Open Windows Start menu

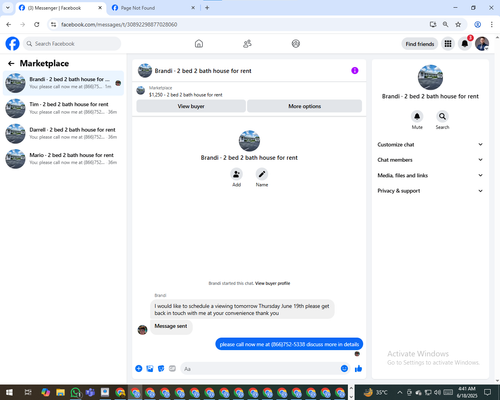pyautogui.click(x=9, y=392)
